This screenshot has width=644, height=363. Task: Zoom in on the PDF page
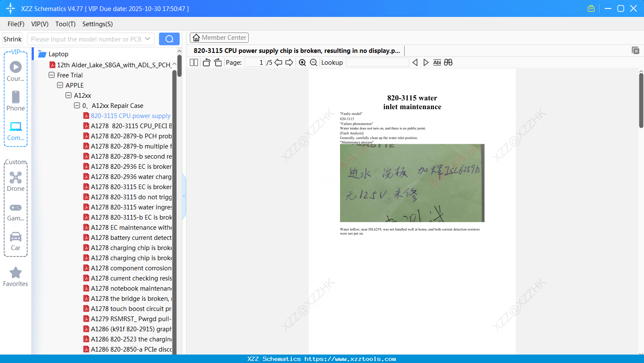pos(302,63)
